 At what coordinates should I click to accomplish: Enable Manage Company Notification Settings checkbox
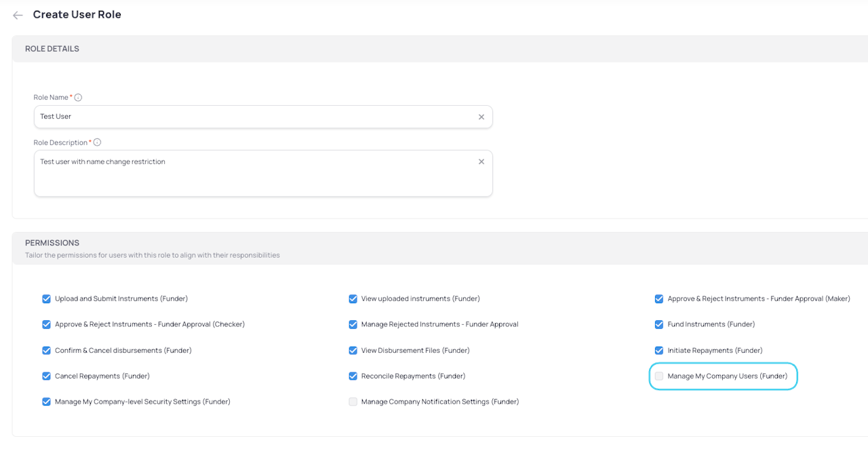(x=353, y=402)
